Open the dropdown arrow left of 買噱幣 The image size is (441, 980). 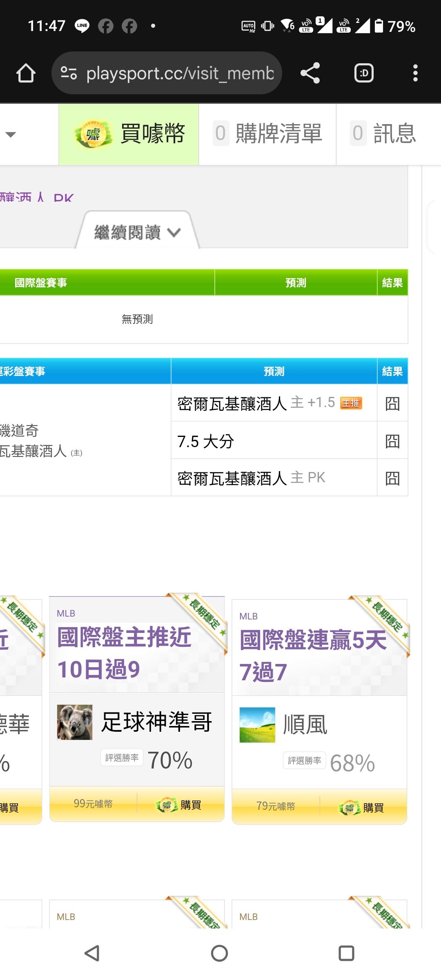point(11,134)
